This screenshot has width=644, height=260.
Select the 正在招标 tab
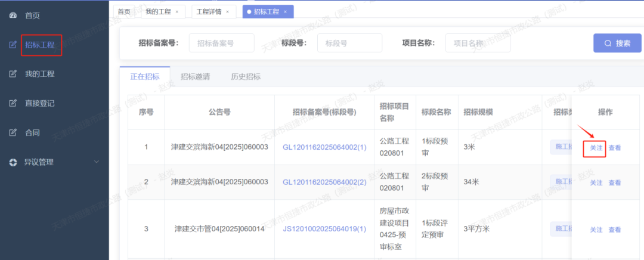pos(144,76)
